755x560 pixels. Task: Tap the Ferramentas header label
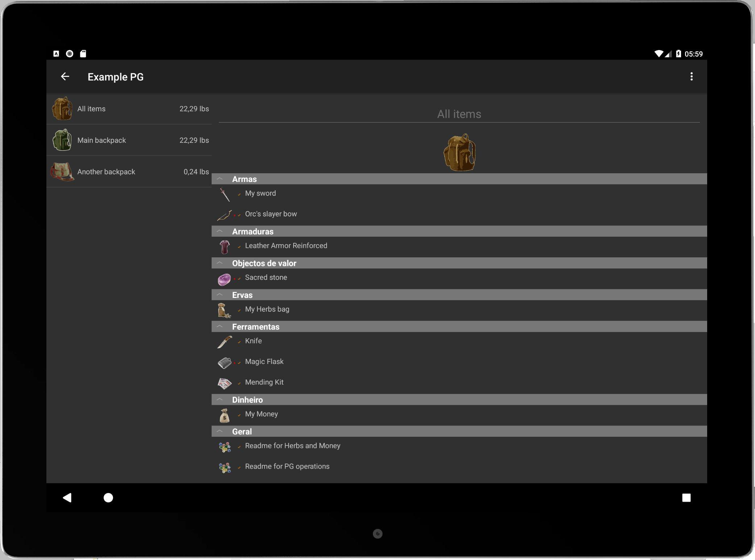pos(256,327)
